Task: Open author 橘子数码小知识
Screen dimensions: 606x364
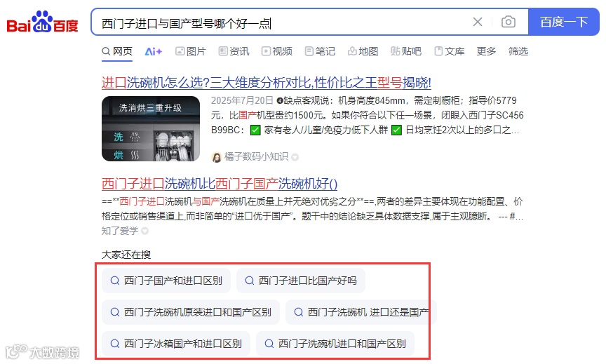Action: click(256, 156)
